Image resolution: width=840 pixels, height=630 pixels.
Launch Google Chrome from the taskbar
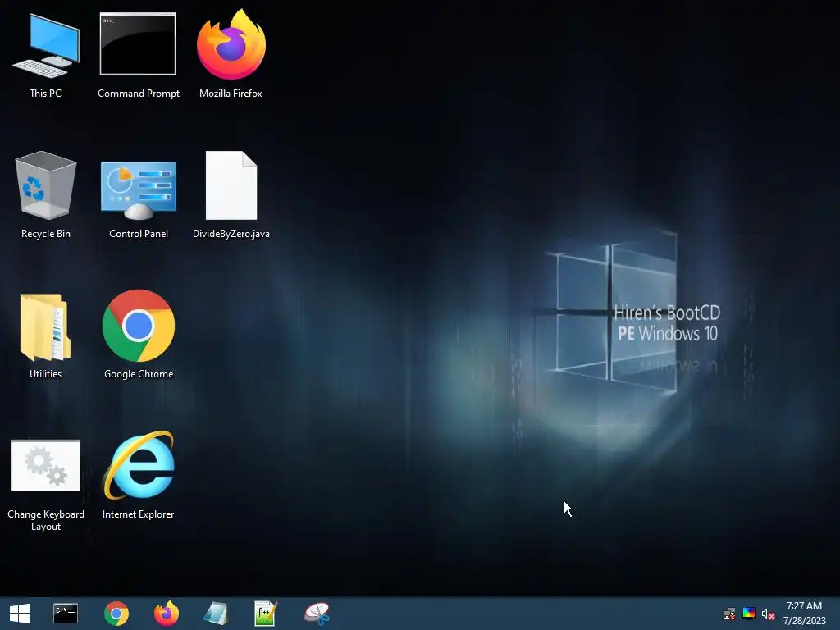pyautogui.click(x=116, y=614)
